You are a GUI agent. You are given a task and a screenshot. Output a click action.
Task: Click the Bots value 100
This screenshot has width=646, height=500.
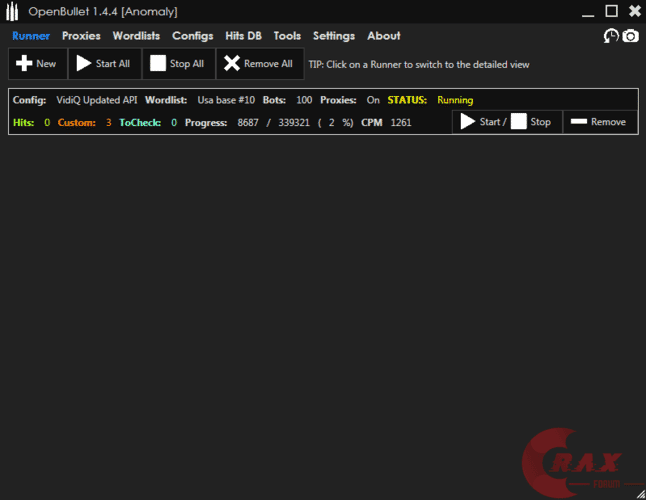[x=304, y=100]
